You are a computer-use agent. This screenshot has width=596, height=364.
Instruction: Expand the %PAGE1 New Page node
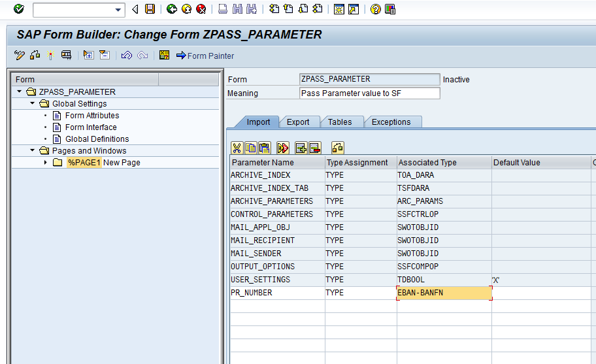coord(45,162)
